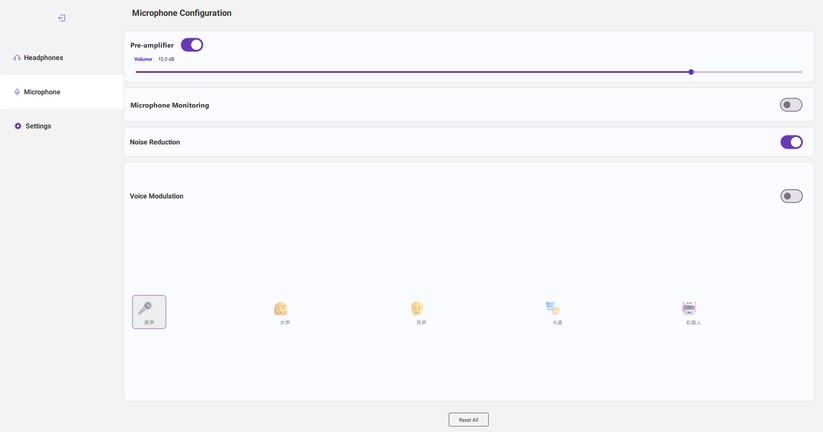The image size is (823, 432).
Task: Open the Headphones tab label
Action: point(44,58)
